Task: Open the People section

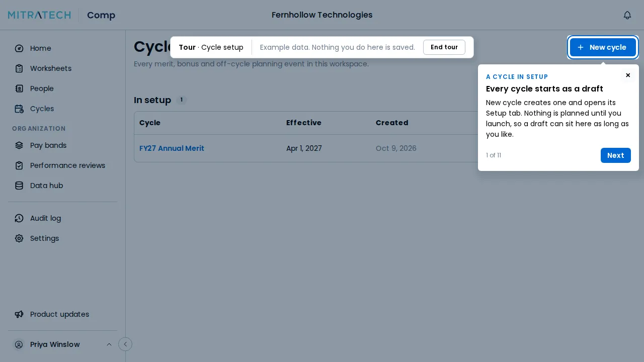Action: (62, 88)
